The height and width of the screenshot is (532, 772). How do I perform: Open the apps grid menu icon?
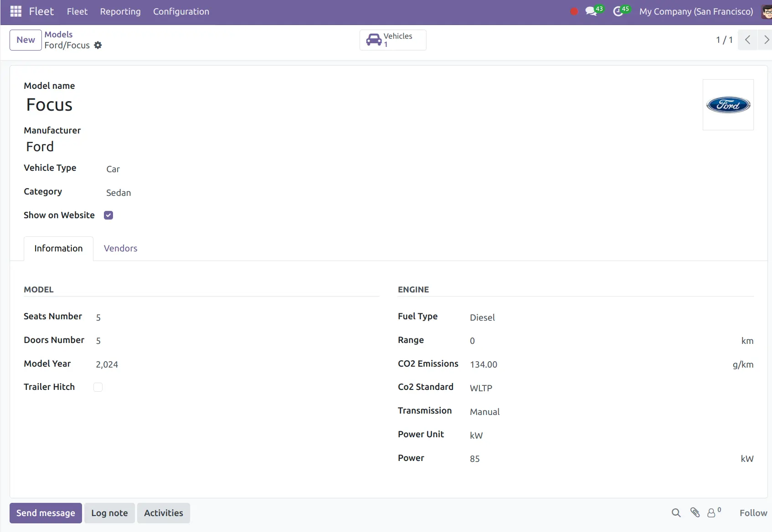[16, 11]
